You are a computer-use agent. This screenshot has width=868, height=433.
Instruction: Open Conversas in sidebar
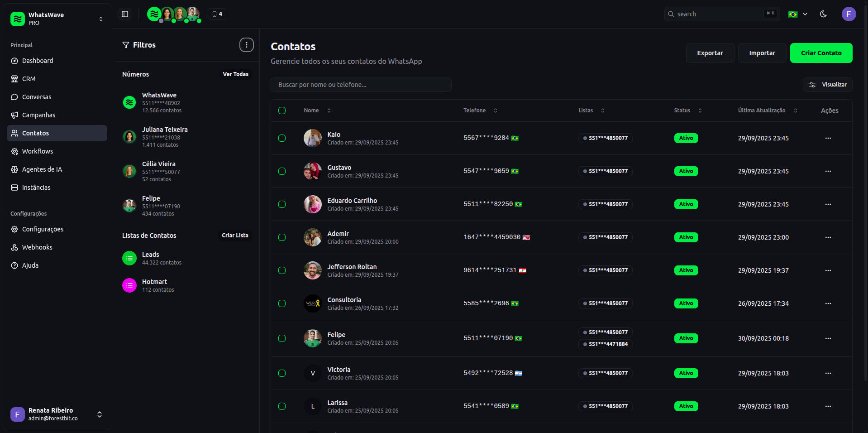pos(57,97)
